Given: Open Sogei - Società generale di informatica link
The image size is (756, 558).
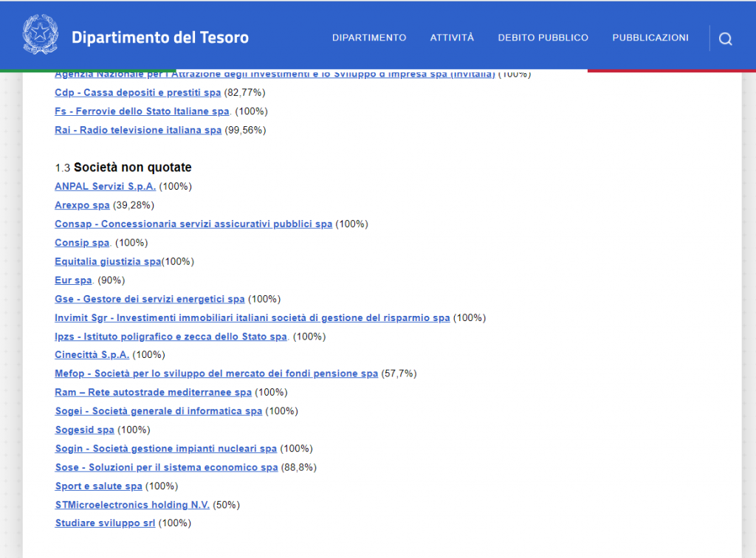Looking at the screenshot, I should click(159, 411).
